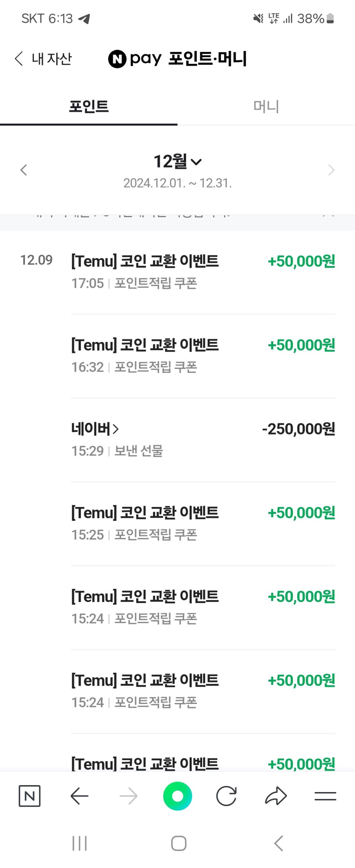Open Android recent apps button
Screen dimensions: 355x868
tap(79, 843)
